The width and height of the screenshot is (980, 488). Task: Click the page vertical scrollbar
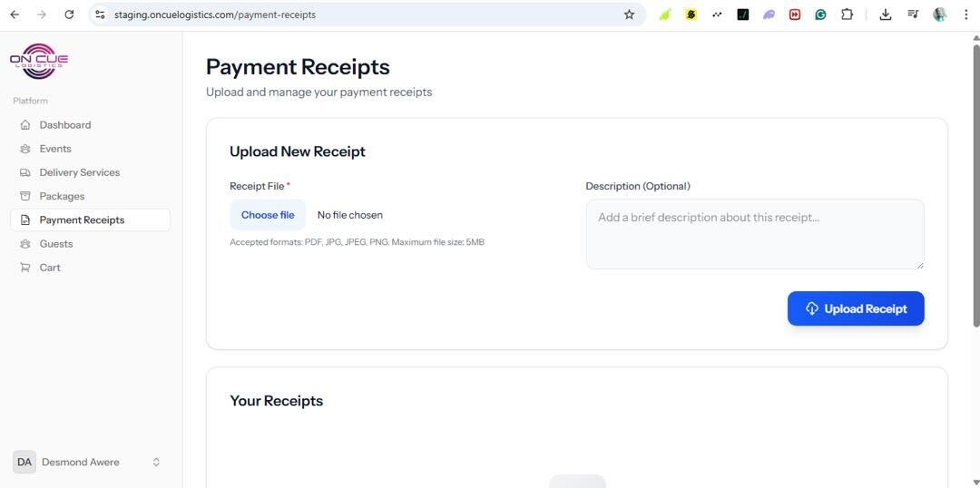975,181
